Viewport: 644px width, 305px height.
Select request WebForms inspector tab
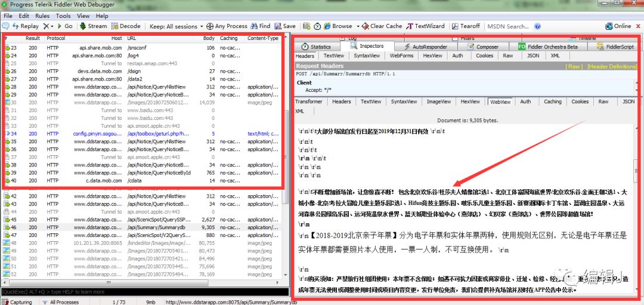pos(402,56)
